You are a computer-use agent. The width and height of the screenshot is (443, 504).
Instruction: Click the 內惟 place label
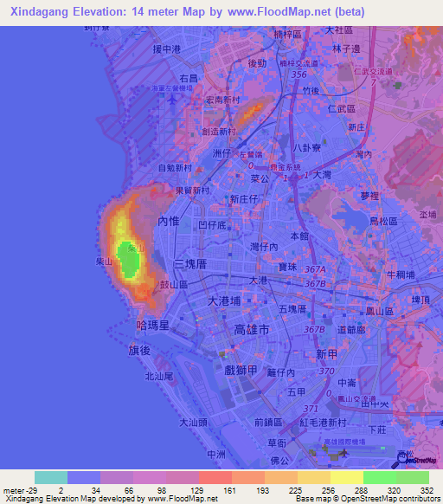169,221
